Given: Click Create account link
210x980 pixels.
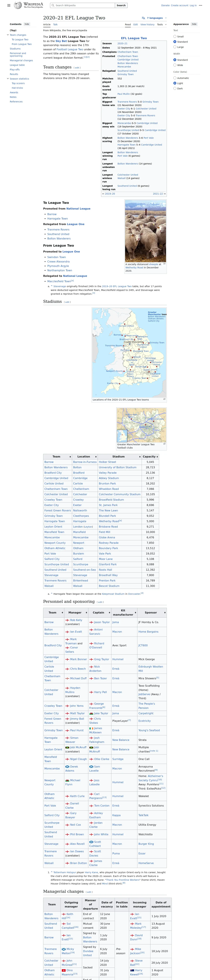Looking at the screenshot, I should click(180, 5).
